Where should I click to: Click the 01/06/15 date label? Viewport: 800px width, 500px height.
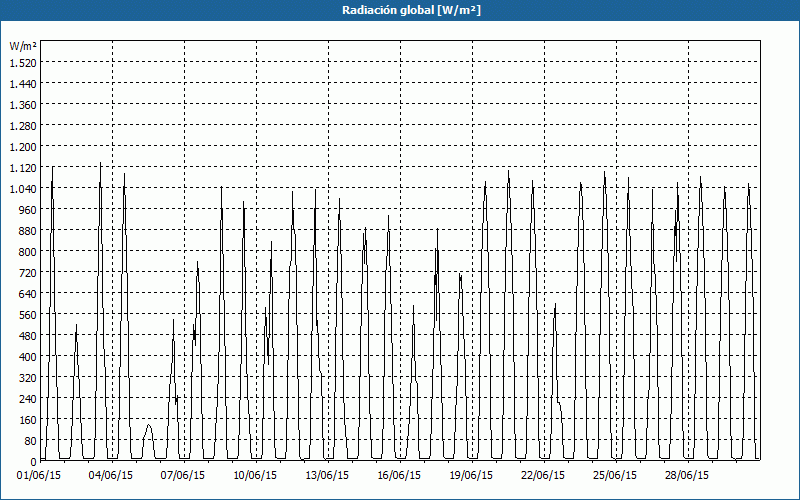pyautogui.click(x=39, y=476)
